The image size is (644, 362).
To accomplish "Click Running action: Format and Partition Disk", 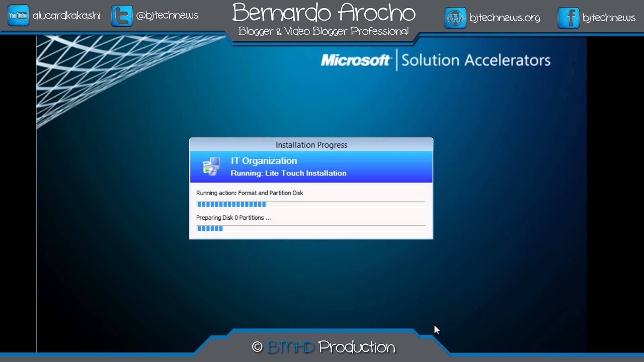I will point(250,193).
